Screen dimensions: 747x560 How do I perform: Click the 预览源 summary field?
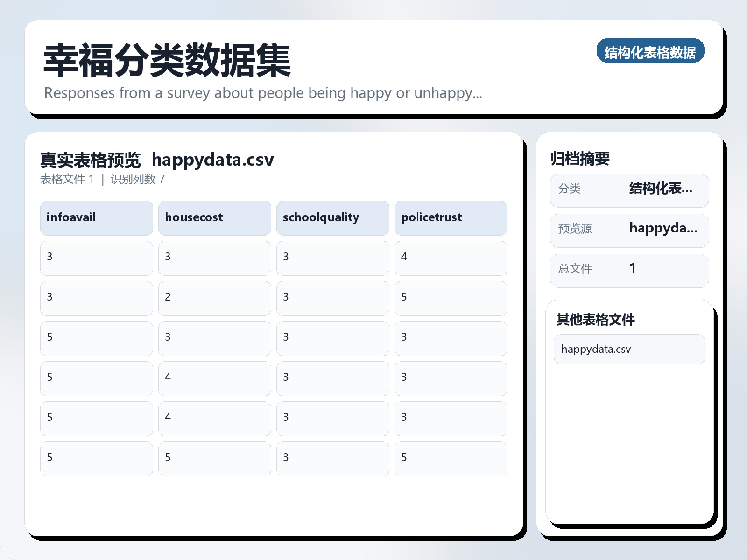coord(629,230)
